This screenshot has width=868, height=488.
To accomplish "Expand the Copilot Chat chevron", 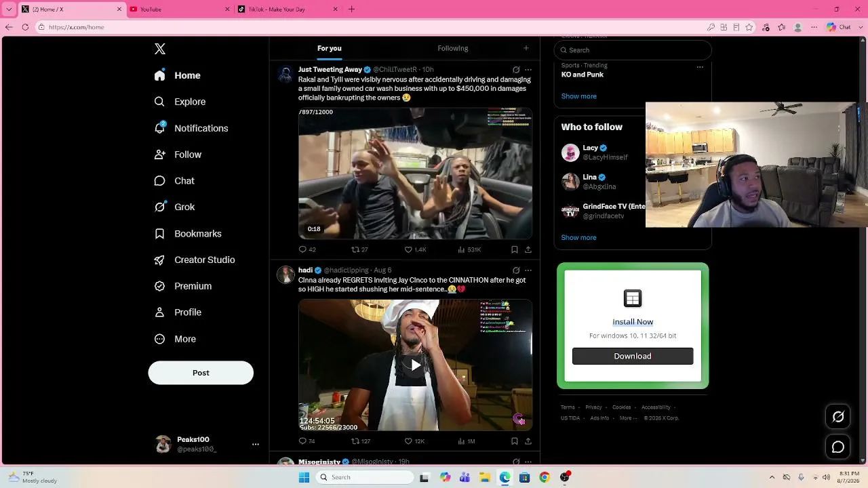I will tap(861, 27).
